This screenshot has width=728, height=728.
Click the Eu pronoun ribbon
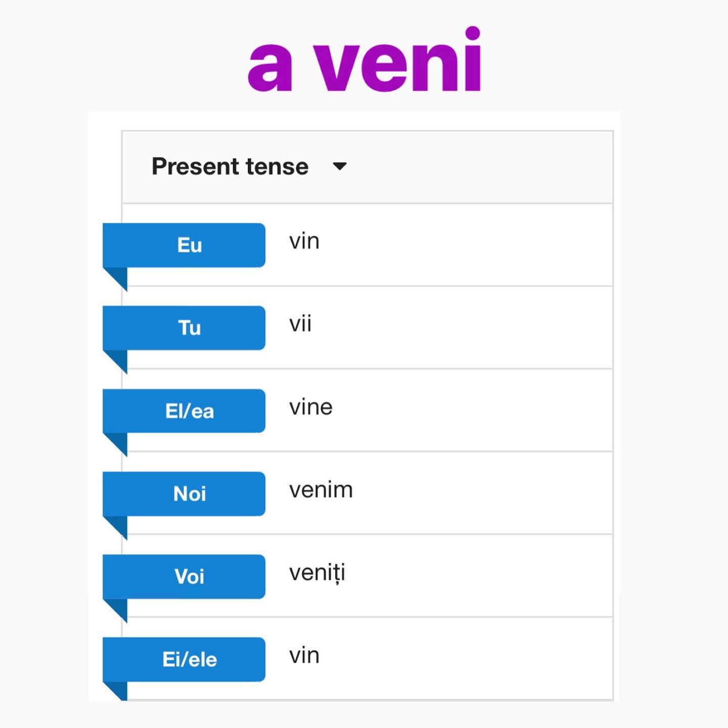point(184,245)
